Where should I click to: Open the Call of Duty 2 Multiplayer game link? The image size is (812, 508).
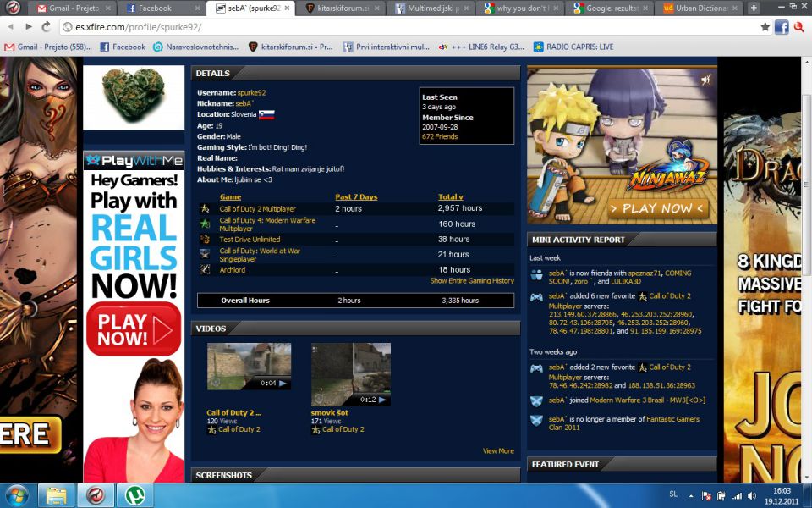click(257, 209)
